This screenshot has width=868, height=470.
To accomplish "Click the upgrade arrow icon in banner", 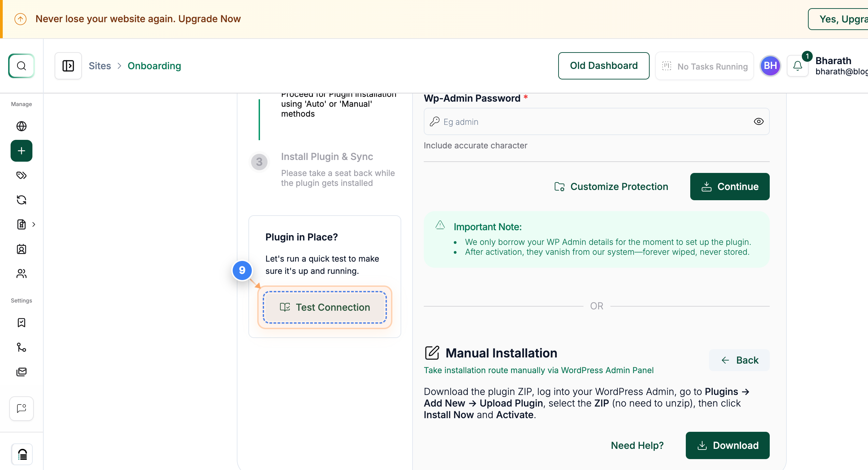I will (x=20, y=19).
